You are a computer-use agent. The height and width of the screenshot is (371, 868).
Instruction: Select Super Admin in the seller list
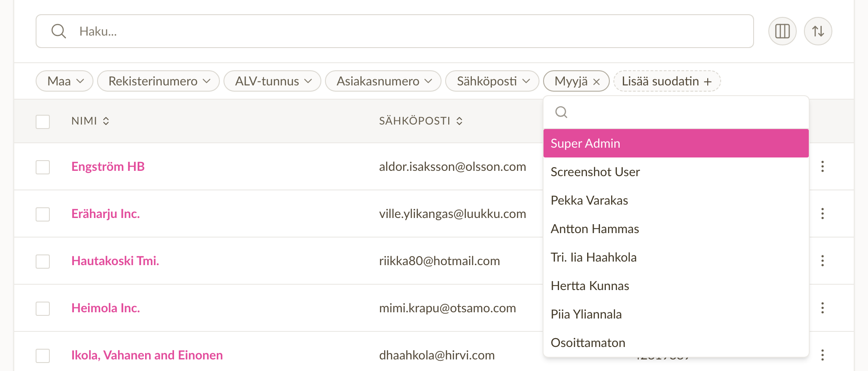point(676,143)
